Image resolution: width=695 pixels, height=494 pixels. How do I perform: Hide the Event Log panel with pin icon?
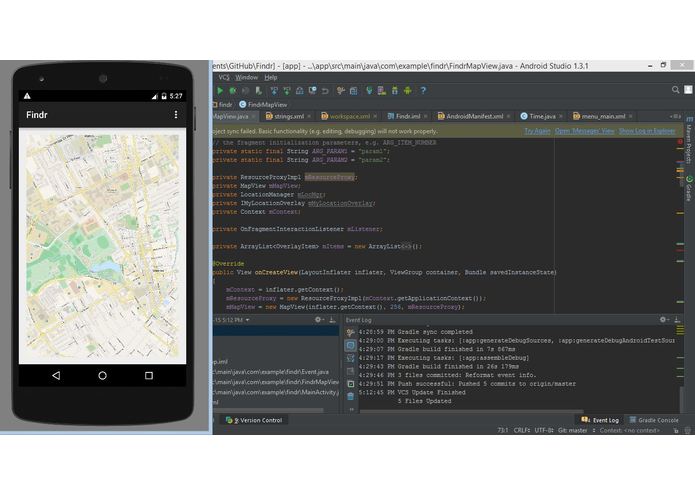677,319
